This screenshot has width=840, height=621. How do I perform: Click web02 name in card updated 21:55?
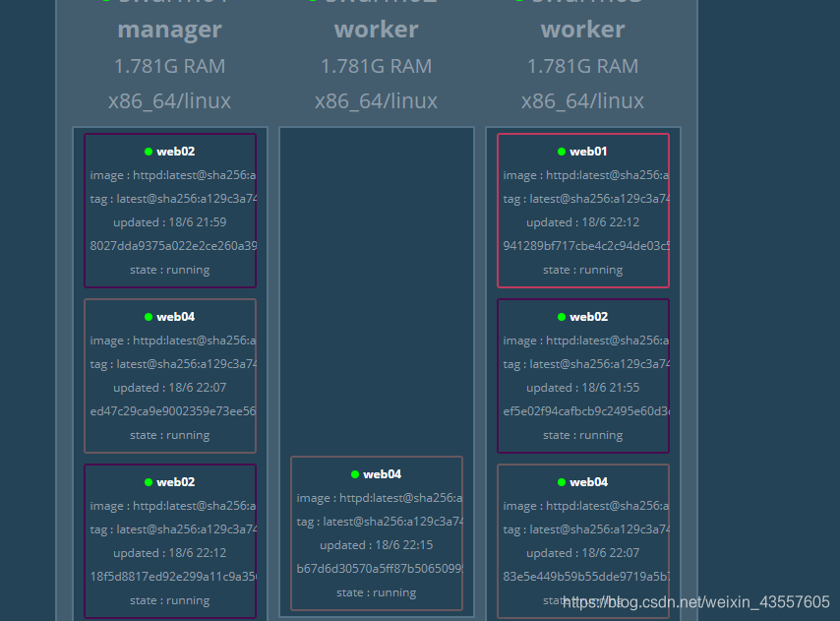tap(588, 317)
